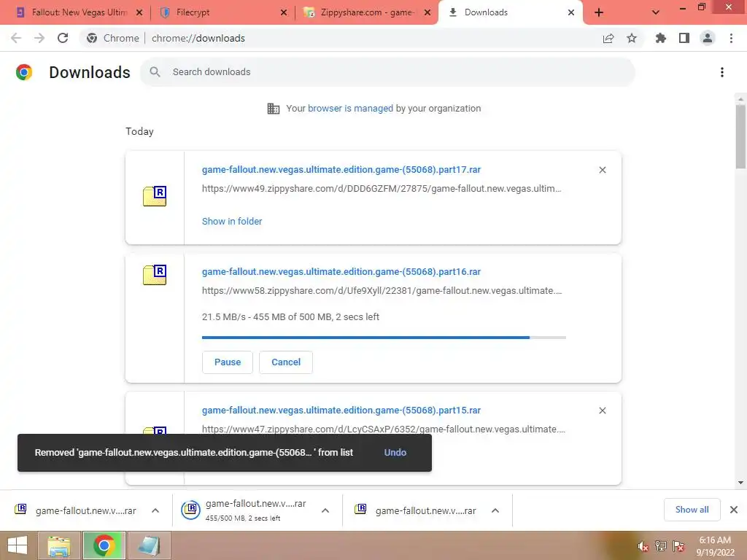Screen dimensions: 747x560
Task: Switch to the Zippyshare.com tab
Action: tap(366, 12)
